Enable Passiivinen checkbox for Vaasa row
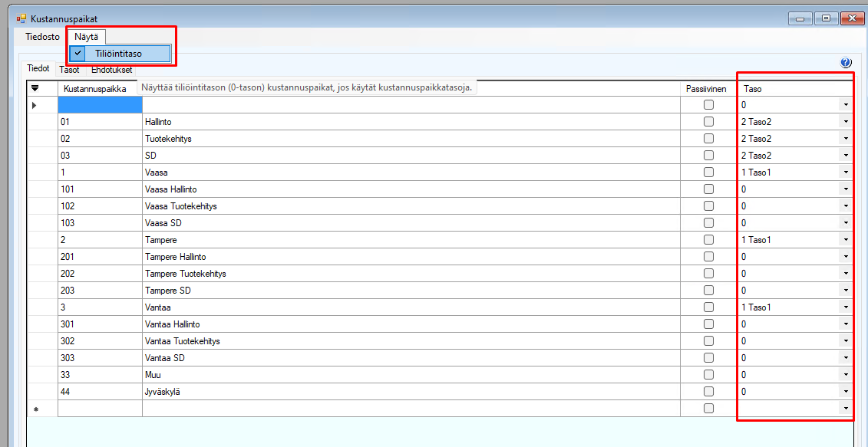This screenshot has width=868, height=447. pyautogui.click(x=708, y=173)
